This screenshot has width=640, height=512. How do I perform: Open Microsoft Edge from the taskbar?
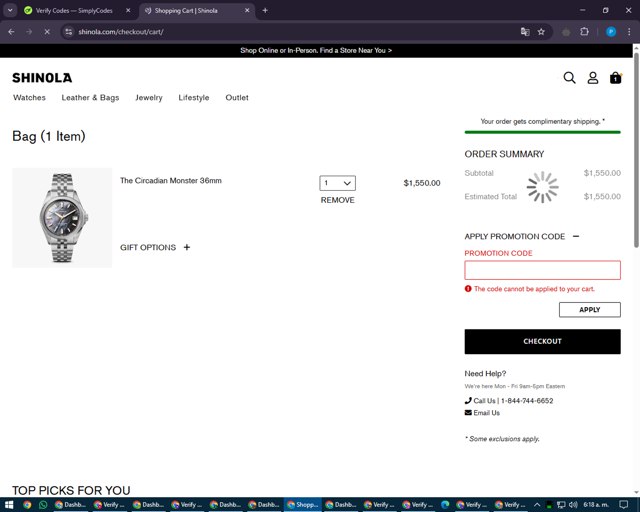coord(445,505)
